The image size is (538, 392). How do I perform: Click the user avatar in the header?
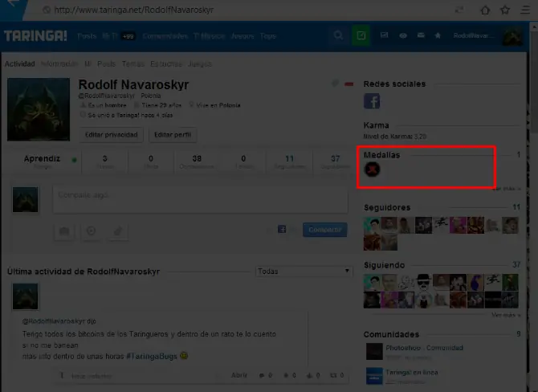coord(512,36)
